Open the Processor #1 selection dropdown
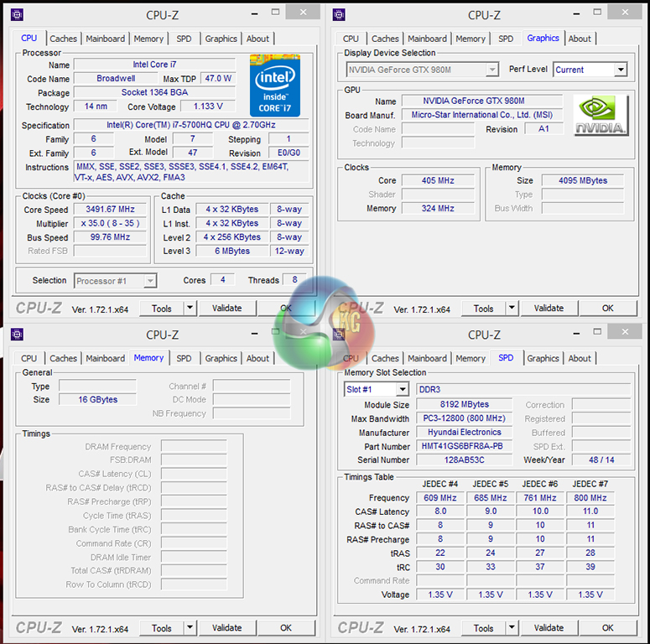This screenshot has width=650, height=644. (x=149, y=281)
